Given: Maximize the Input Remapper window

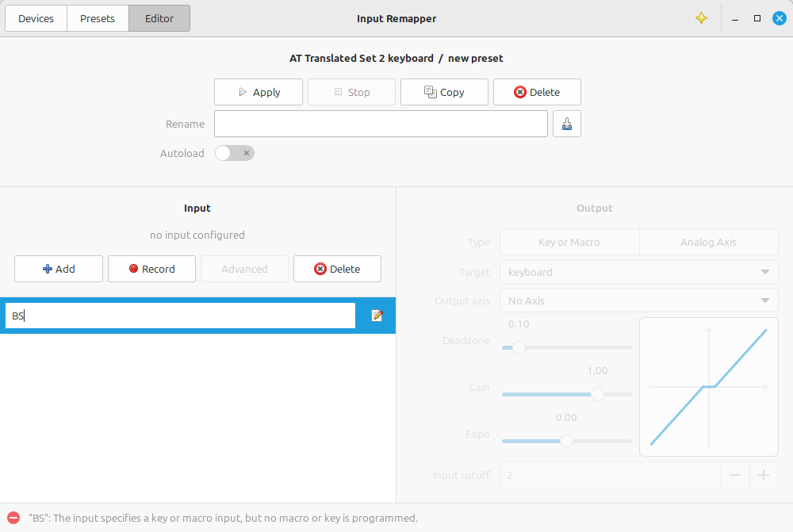Looking at the screenshot, I should (x=757, y=18).
